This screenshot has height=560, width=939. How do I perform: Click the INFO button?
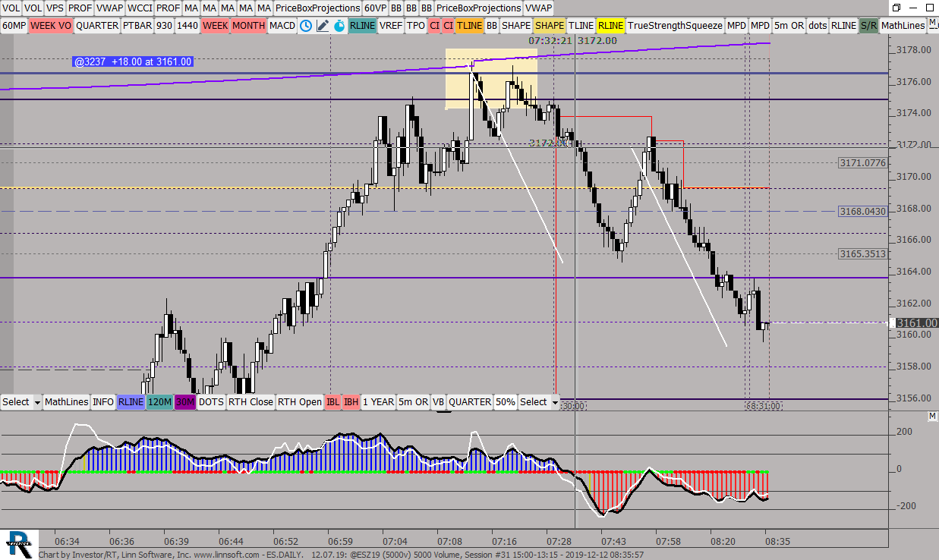(x=103, y=401)
